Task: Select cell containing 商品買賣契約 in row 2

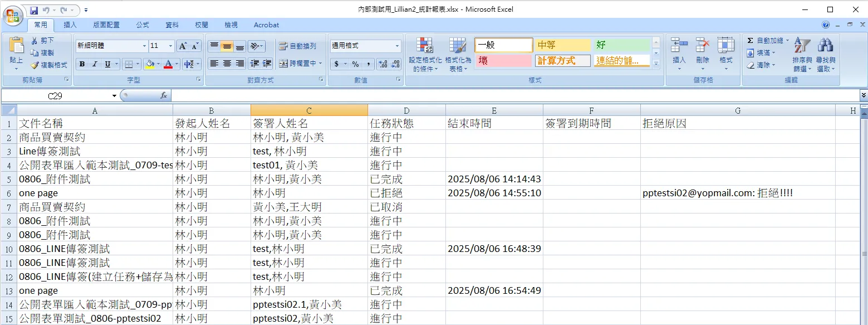Action: 95,137
